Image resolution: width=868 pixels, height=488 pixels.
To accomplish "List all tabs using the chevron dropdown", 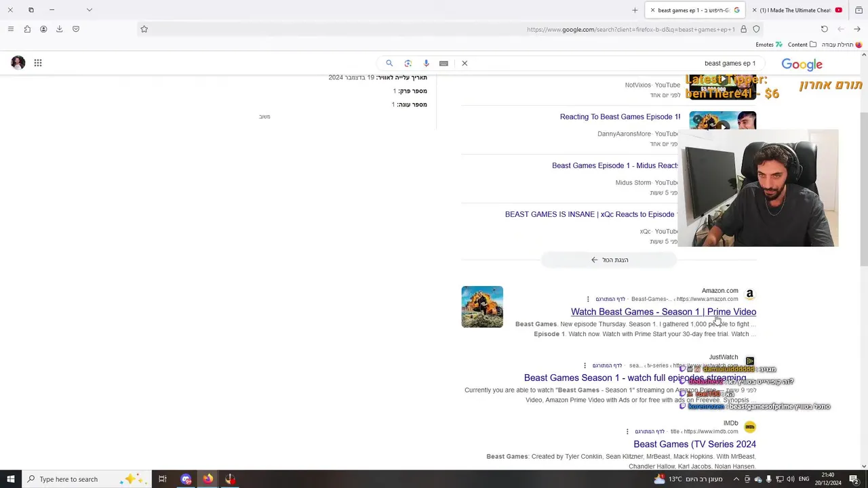I will click(89, 10).
